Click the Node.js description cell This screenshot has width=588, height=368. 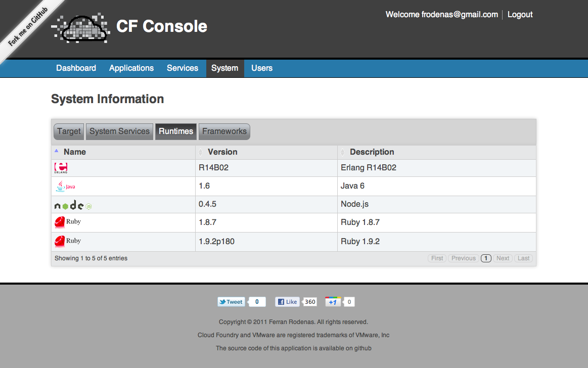[x=436, y=205]
